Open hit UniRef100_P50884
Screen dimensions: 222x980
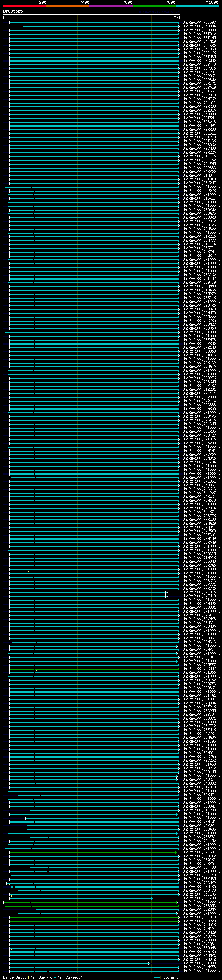[x=199, y=26]
